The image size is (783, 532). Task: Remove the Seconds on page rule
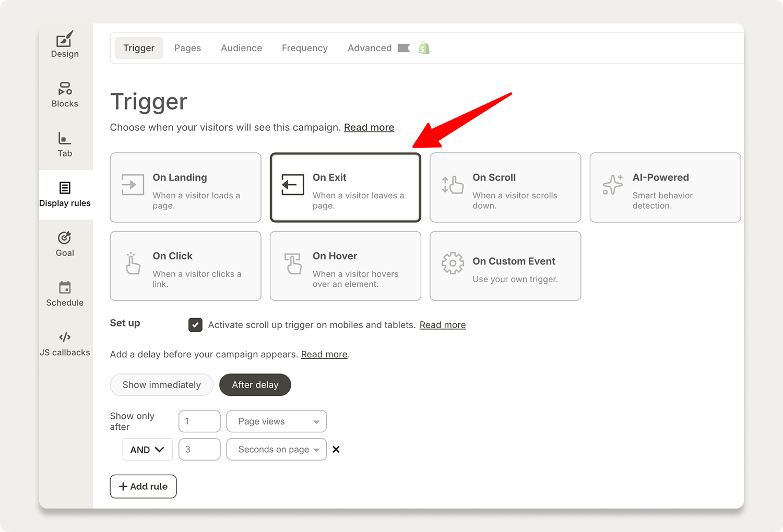pos(336,449)
